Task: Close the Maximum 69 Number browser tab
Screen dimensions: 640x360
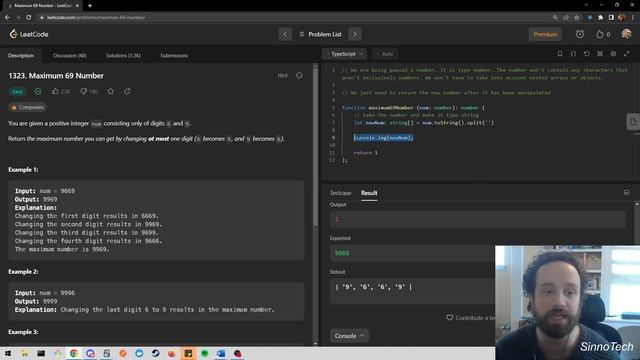Action: 77,6
